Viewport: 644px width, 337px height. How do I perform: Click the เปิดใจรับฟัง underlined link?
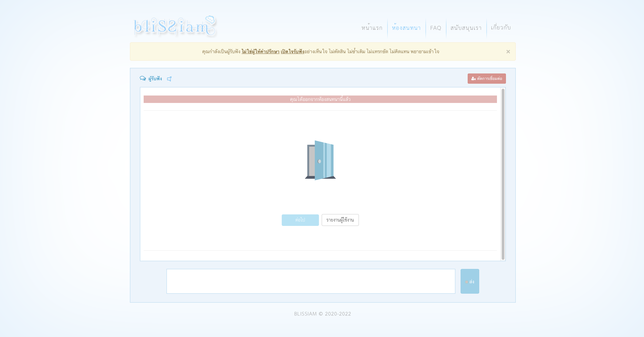(x=292, y=51)
